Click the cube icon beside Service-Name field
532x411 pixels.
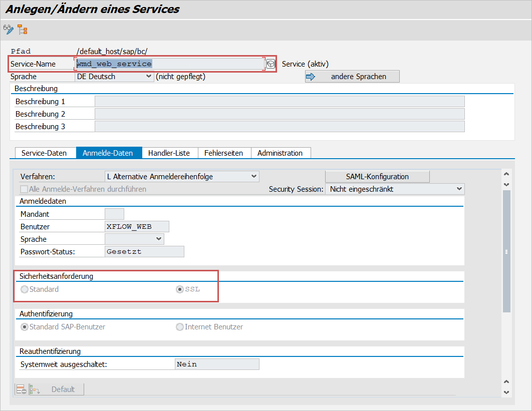coord(271,64)
